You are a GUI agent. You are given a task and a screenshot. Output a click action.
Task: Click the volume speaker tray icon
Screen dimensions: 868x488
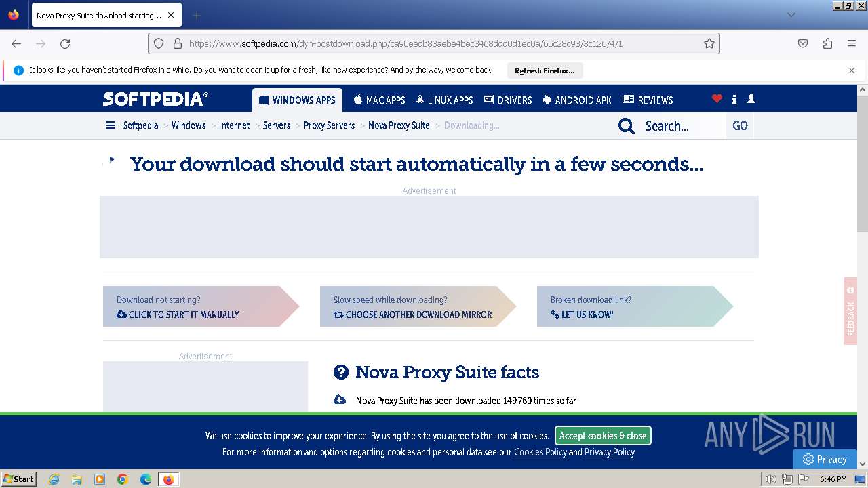[771, 479]
